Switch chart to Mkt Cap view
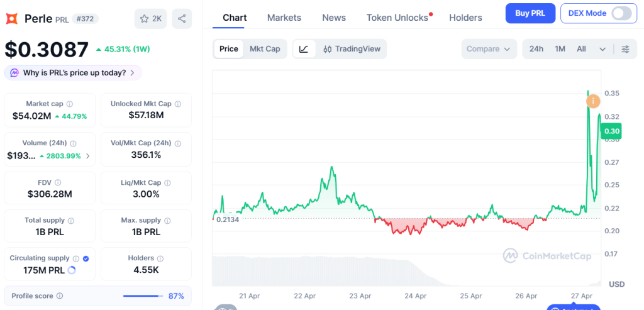This screenshot has width=644, height=310. coord(265,49)
